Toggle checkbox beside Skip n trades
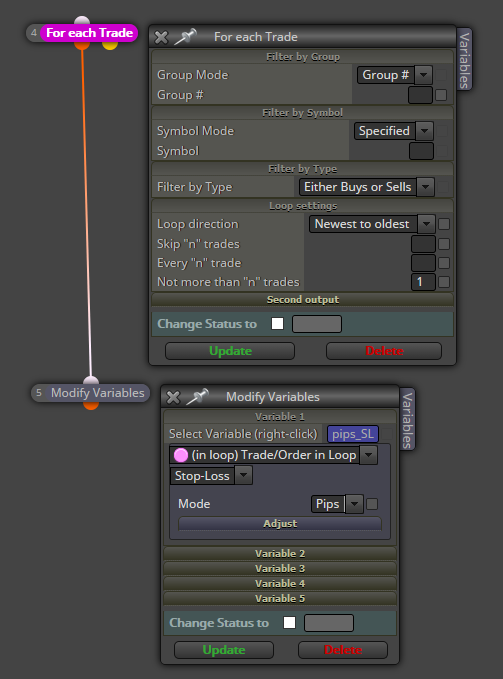Image resolution: width=503 pixels, height=679 pixels. click(x=444, y=244)
